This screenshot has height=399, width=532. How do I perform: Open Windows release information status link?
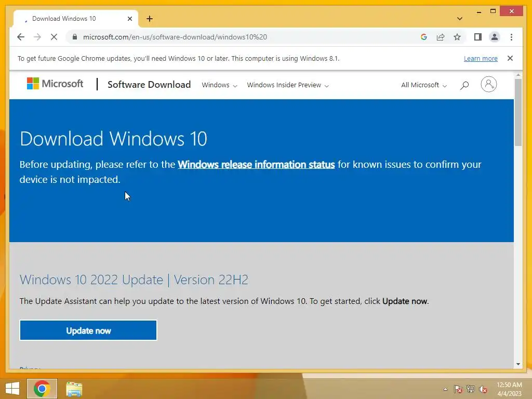click(x=256, y=165)
